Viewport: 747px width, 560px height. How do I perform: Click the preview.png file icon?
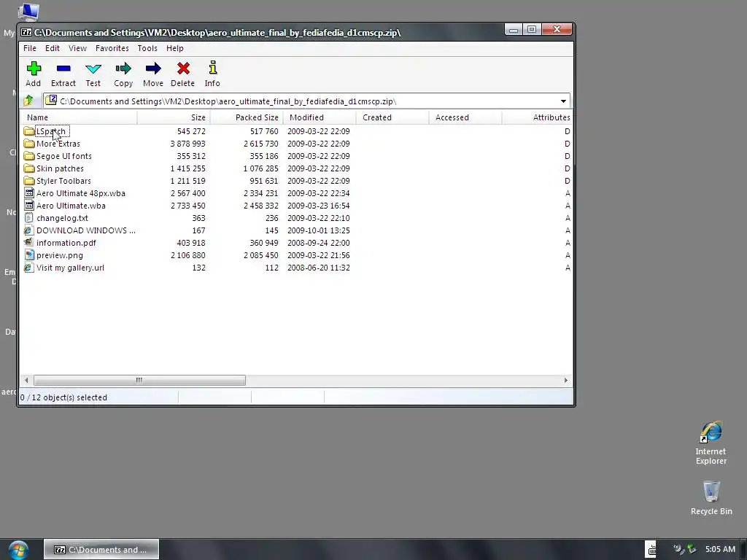pos(29,254)
